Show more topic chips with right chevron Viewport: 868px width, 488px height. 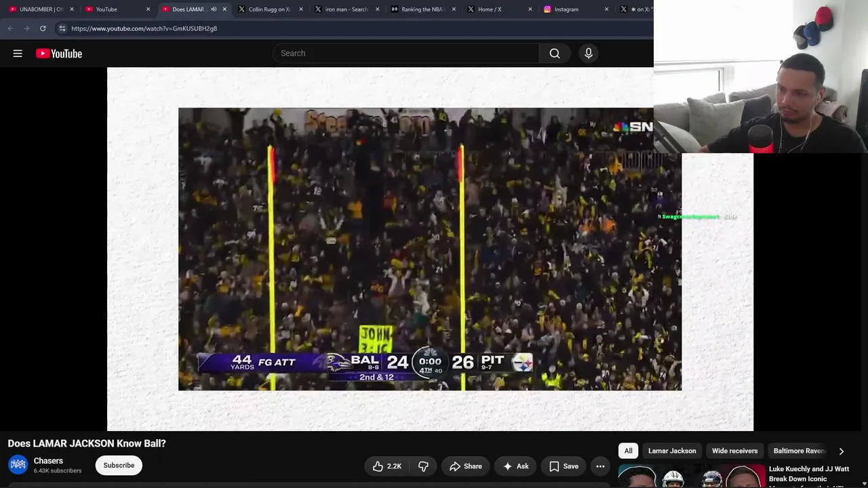[842, 451]
